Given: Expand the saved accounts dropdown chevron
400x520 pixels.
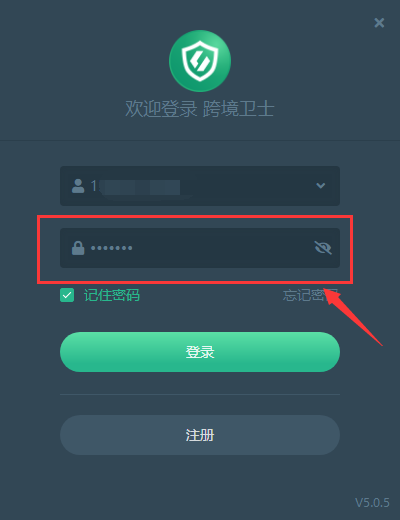Looking at the screenshot, I should point(321,186).
